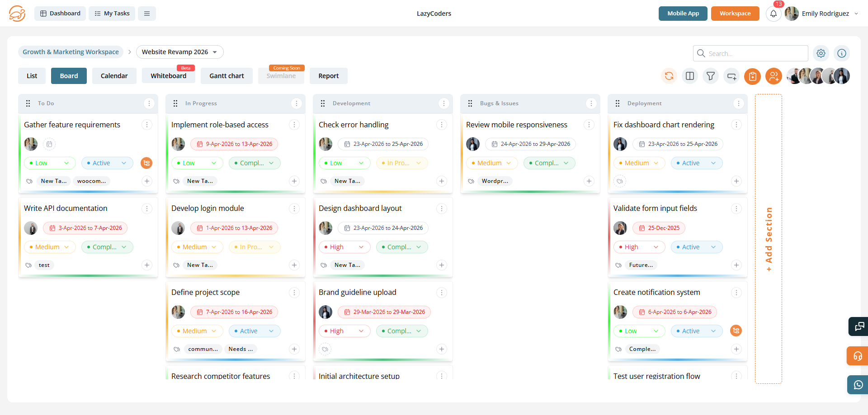This screenshot has height=415, width=868.
Task: Open the filter funnel icon
Action: click(x=711, y=76)
